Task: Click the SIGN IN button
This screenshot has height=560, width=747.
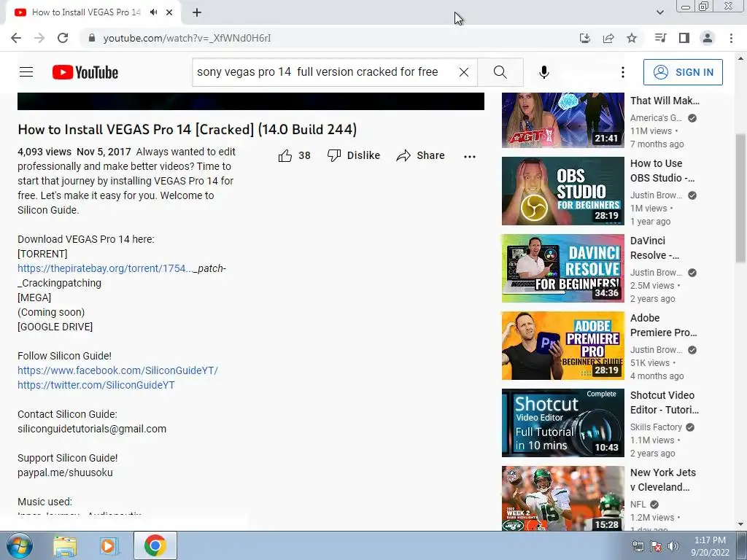Action: pyautogui.click(x=683, y=72)
